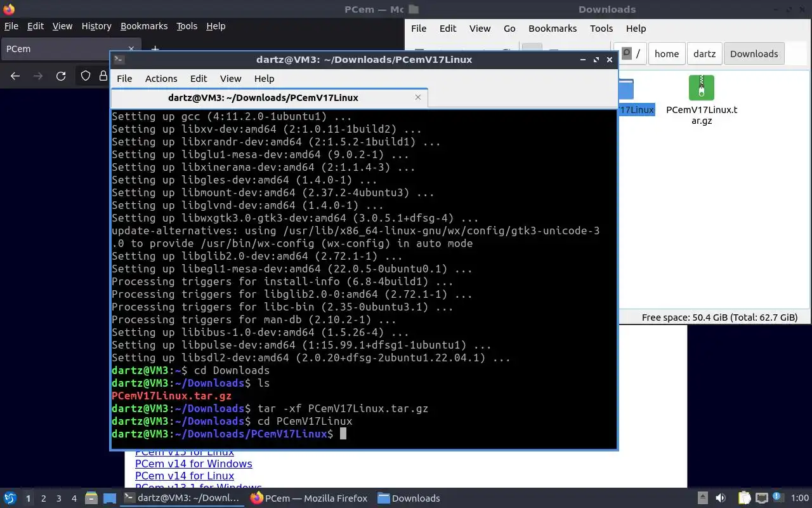Image resolution: width=812 pixels, height=508 pixels.
Task: Click the Firefox back arrow
Action: tap(15, 76)
